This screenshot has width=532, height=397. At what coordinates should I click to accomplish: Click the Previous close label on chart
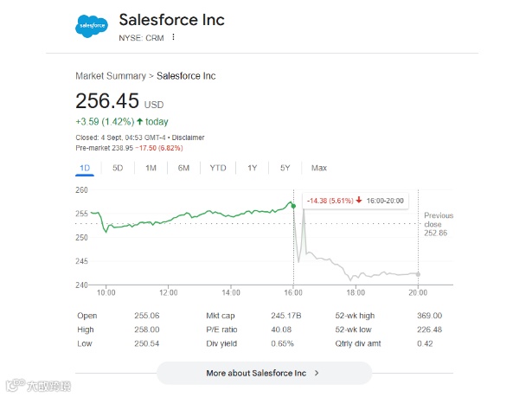[439, 220]
